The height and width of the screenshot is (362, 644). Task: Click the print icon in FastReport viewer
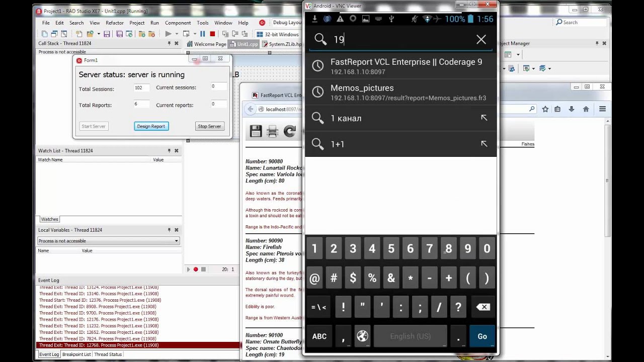pos(272,132)
